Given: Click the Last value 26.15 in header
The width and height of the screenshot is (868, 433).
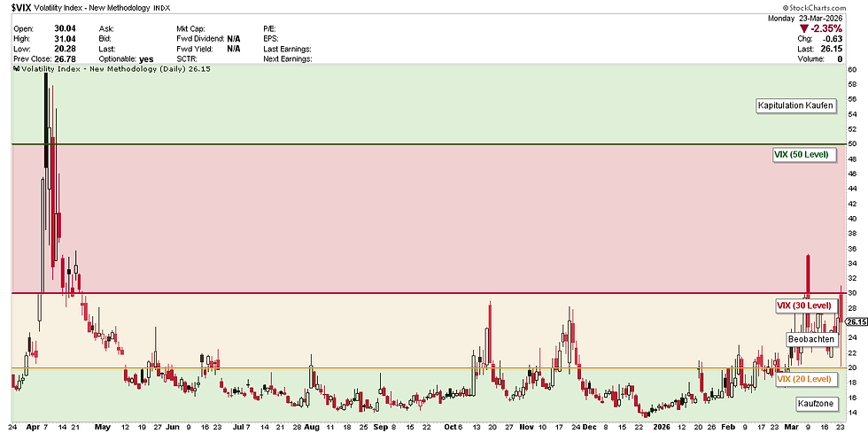Looking at the screenshot, I should click(833, 49).
